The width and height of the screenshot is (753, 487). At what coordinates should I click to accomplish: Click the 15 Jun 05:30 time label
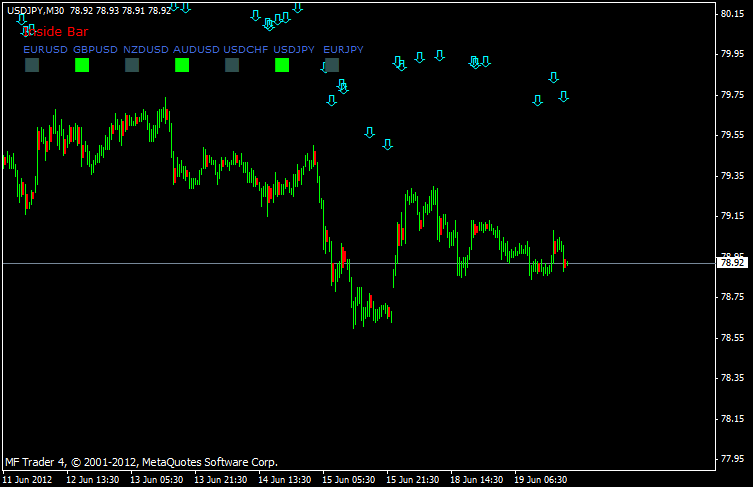pos(349,479)
